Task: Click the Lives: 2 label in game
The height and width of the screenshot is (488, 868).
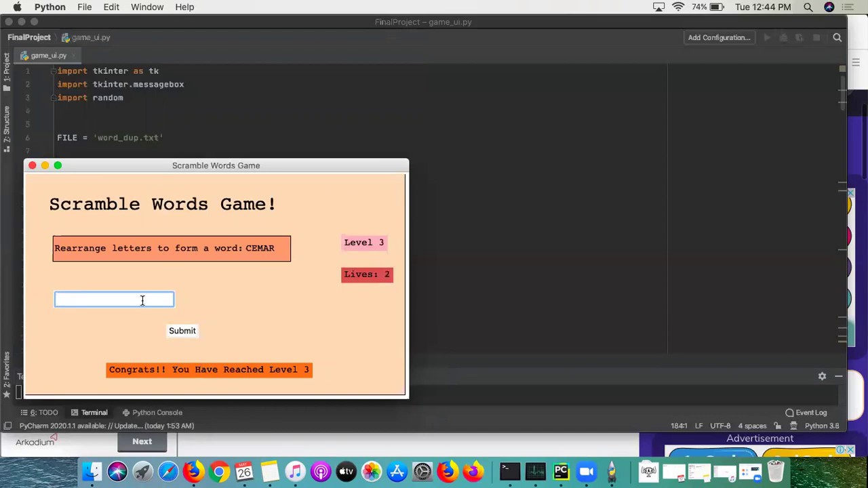Action: click(x=367, y=274)
